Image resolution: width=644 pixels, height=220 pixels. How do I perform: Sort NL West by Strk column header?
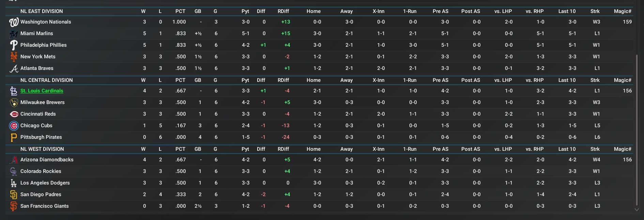pos(595,149)
